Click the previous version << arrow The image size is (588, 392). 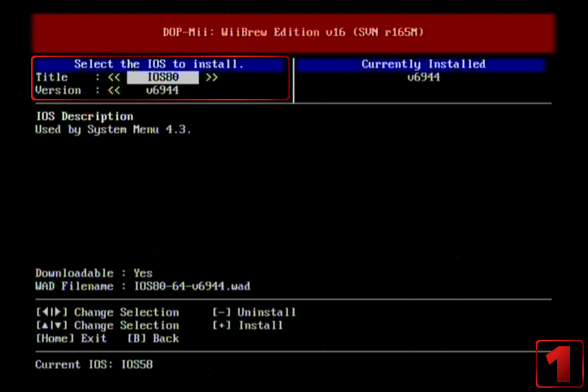click(x=114, y=91)
